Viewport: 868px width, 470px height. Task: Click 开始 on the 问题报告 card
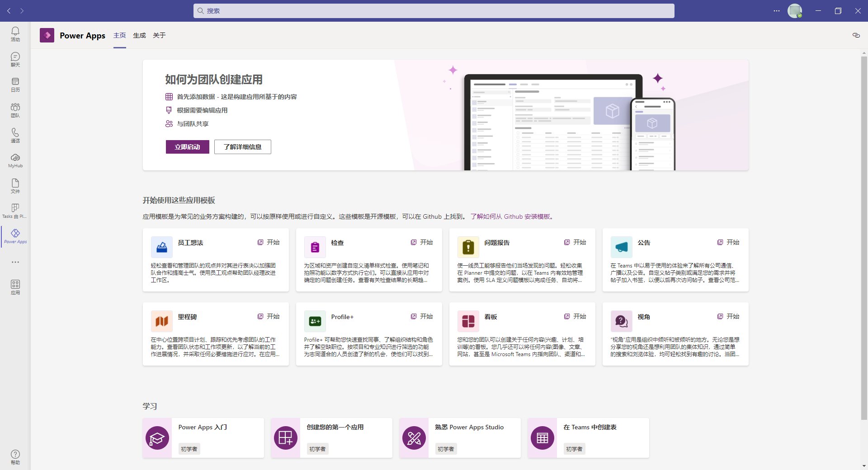pos(575,242)
